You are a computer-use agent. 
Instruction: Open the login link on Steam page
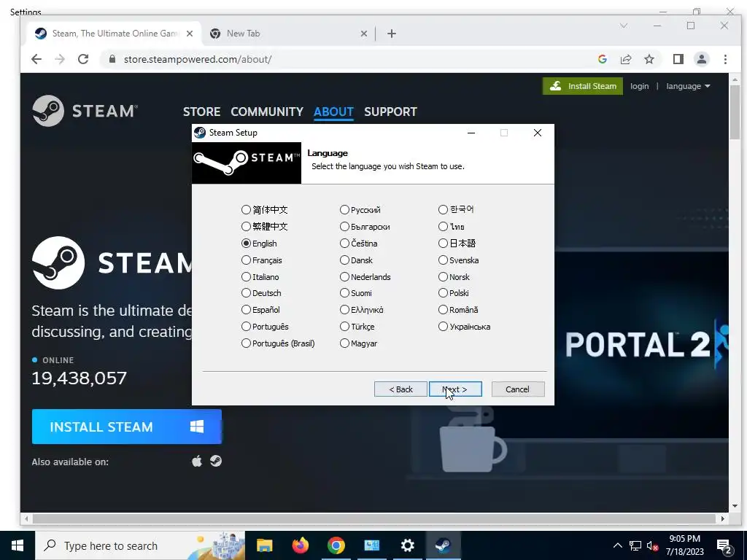639,86
